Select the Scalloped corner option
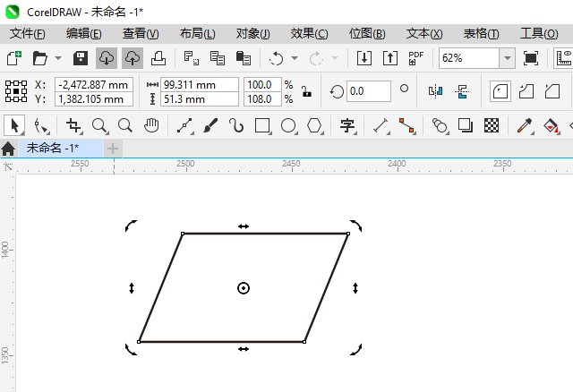The image size is (573, 392). click(x=526, y=91)
